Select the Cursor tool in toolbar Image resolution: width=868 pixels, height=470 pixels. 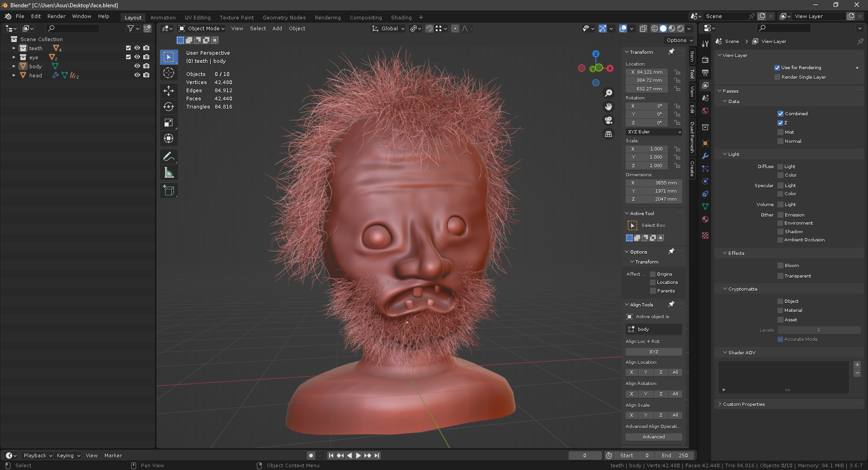(169, 73)
